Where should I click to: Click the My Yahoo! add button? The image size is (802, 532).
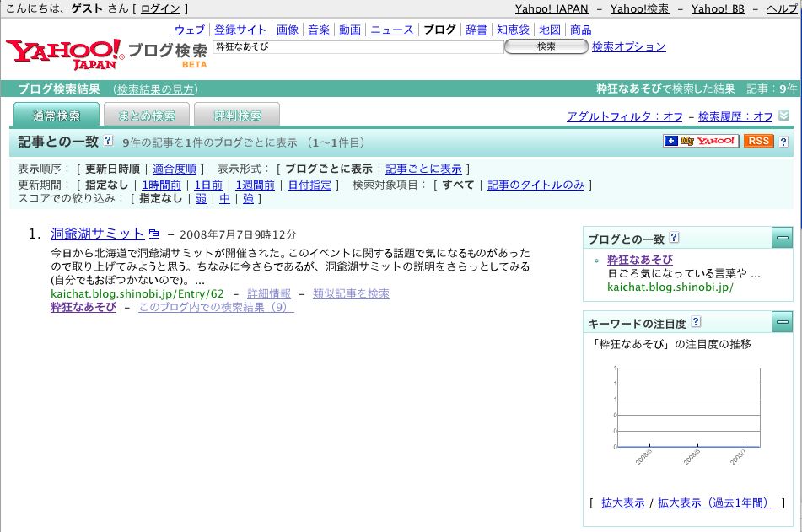pos(701,141)
